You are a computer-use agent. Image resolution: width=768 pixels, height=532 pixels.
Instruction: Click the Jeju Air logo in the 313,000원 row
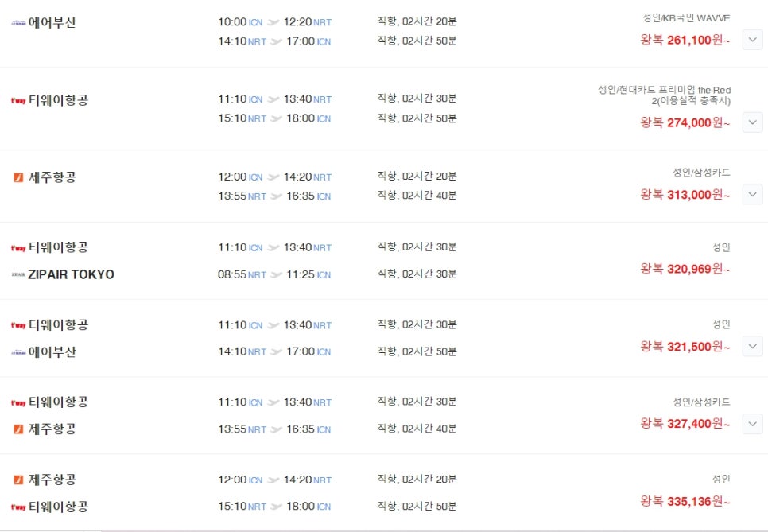coord(18,177)
